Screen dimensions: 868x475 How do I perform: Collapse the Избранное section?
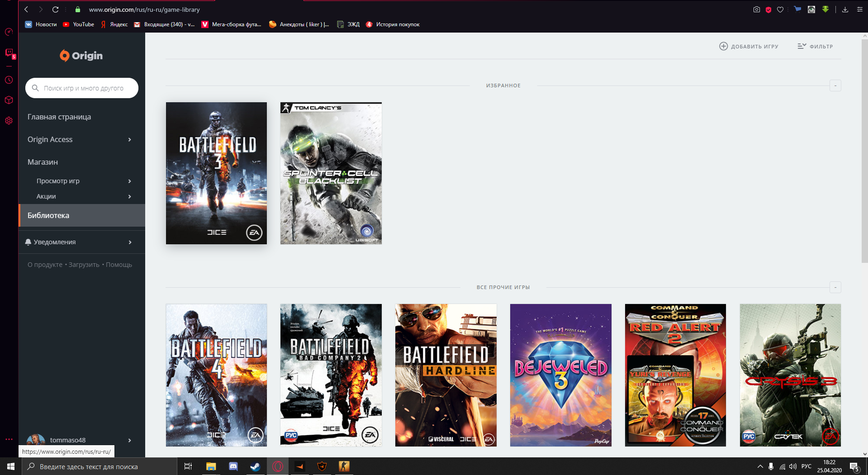pos(835,85)
